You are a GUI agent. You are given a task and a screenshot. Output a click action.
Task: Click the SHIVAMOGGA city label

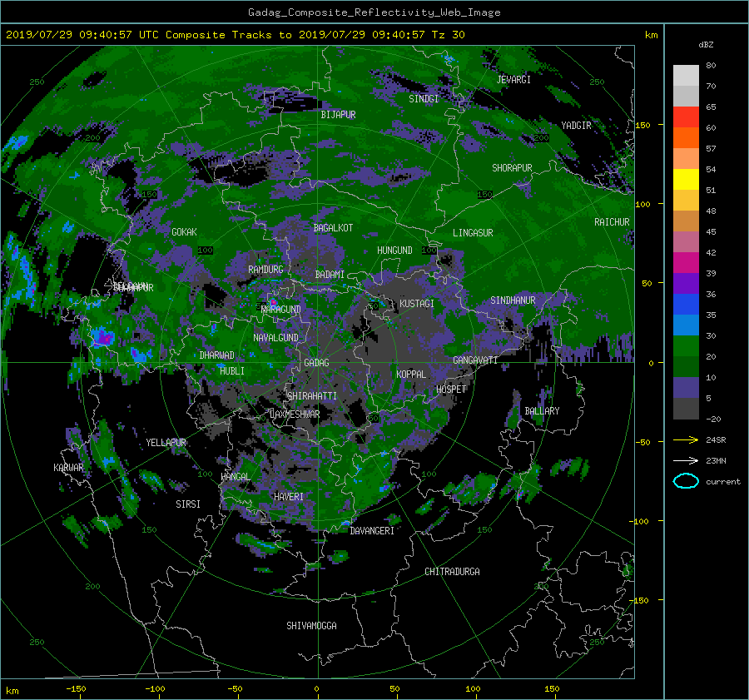311,625
